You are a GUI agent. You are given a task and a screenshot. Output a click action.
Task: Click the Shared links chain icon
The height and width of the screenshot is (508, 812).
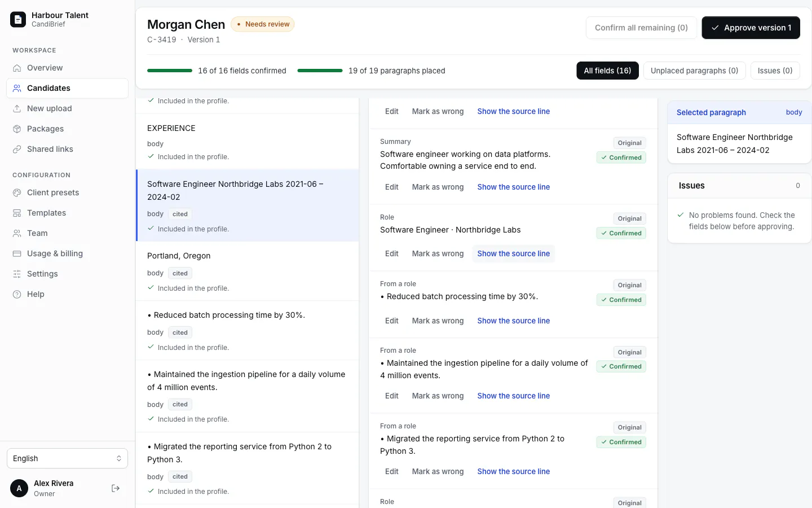(17, 149)
